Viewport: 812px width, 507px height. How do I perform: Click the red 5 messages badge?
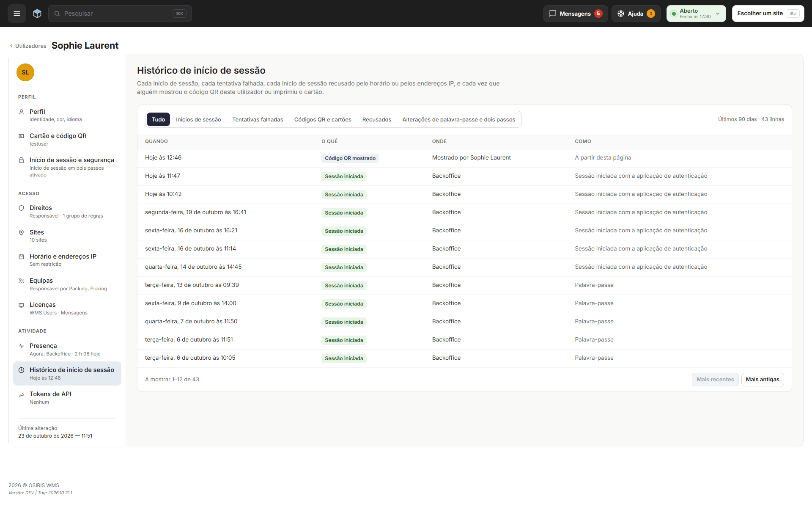click(x=598, y=14)
